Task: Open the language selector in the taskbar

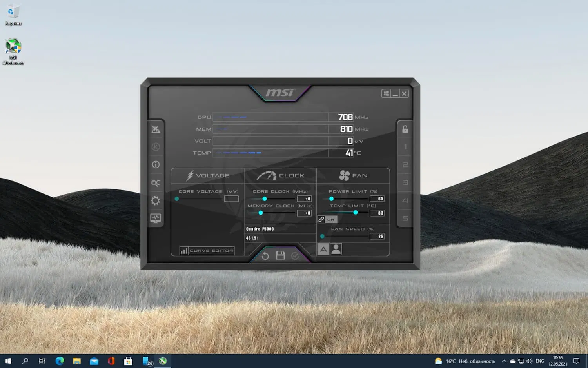Action: pyautogui.click(x=539, y=361)
